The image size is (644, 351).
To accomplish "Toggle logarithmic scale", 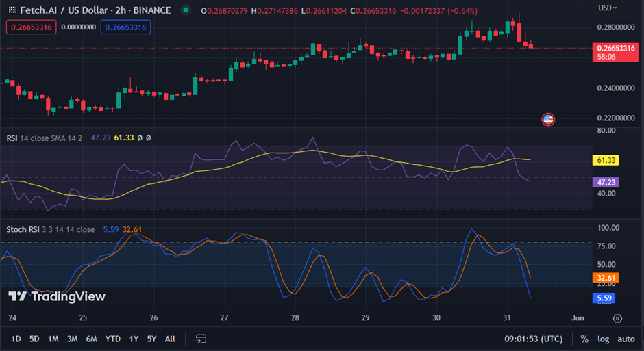I will click(603, 339).
